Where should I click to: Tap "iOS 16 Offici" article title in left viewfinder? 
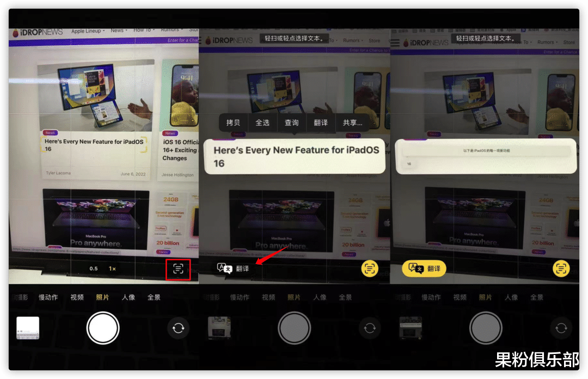pos(180,150)
